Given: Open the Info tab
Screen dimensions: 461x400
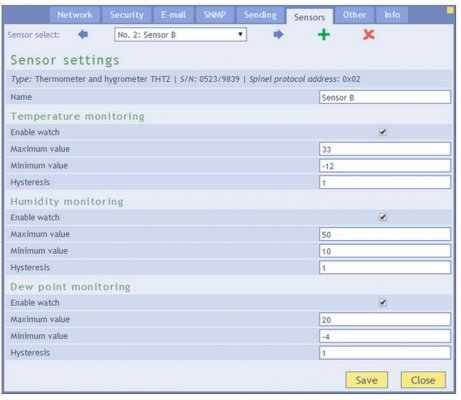Looking at the screenshot, I should pyautogui.click(x=392, y=15).
